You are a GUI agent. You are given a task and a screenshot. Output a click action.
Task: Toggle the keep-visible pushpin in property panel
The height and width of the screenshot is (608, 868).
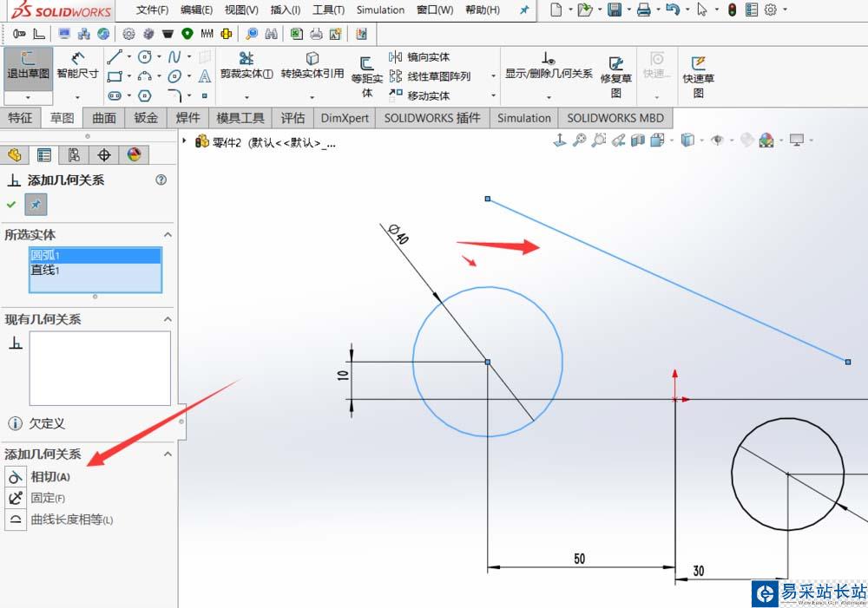[36, 205]
